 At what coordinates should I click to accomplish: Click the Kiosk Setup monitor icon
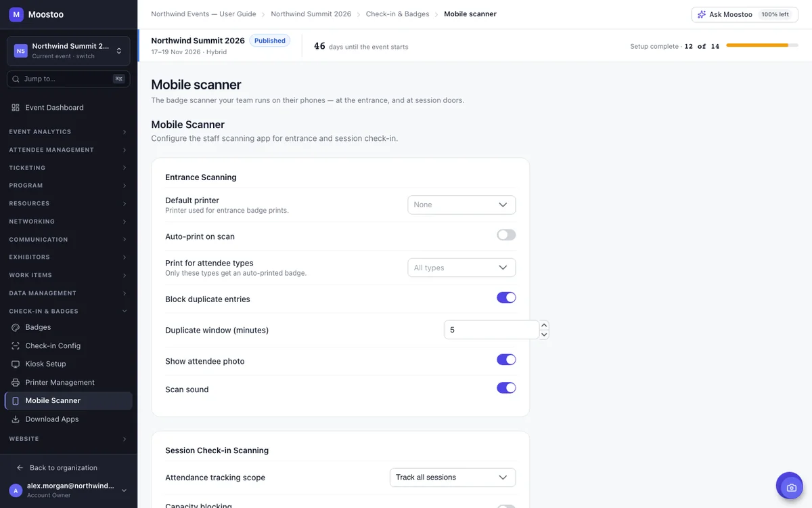[16, 364]
